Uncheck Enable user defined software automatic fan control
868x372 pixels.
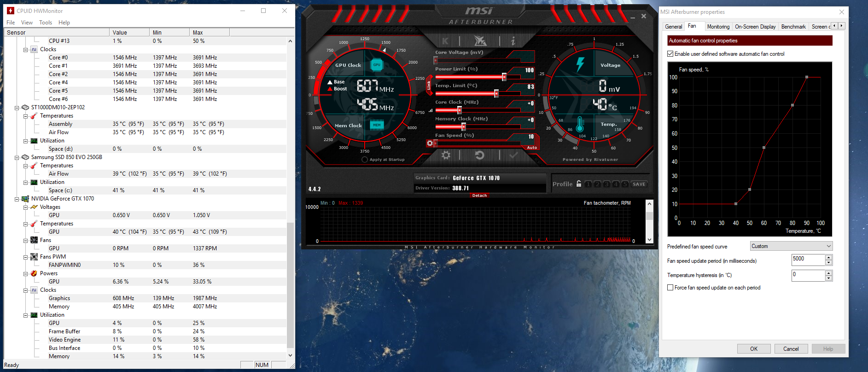[670, 54]
